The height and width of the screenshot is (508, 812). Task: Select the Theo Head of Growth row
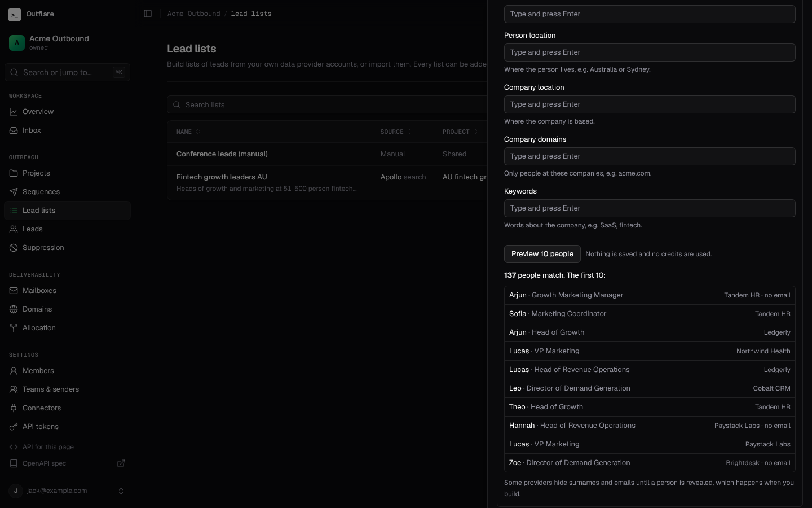tap(650, 407)
